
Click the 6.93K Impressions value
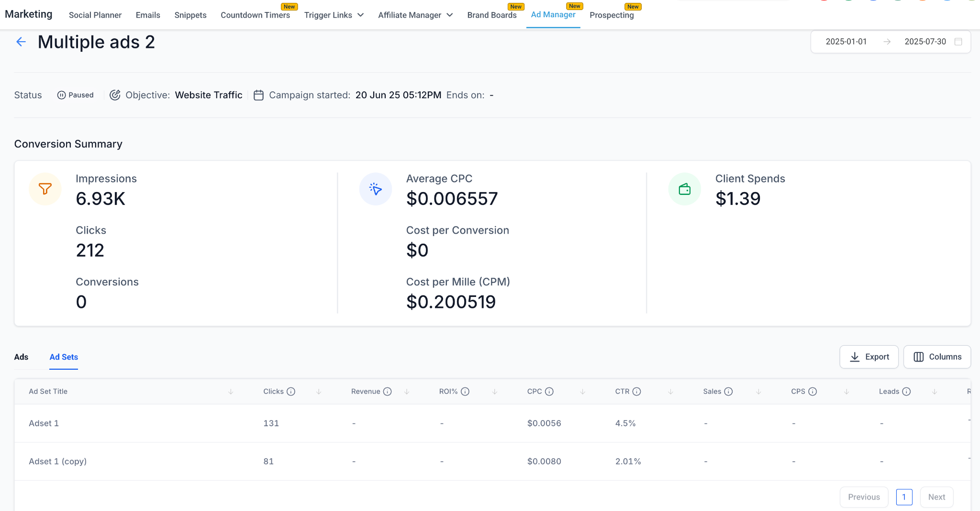point(100,199)
